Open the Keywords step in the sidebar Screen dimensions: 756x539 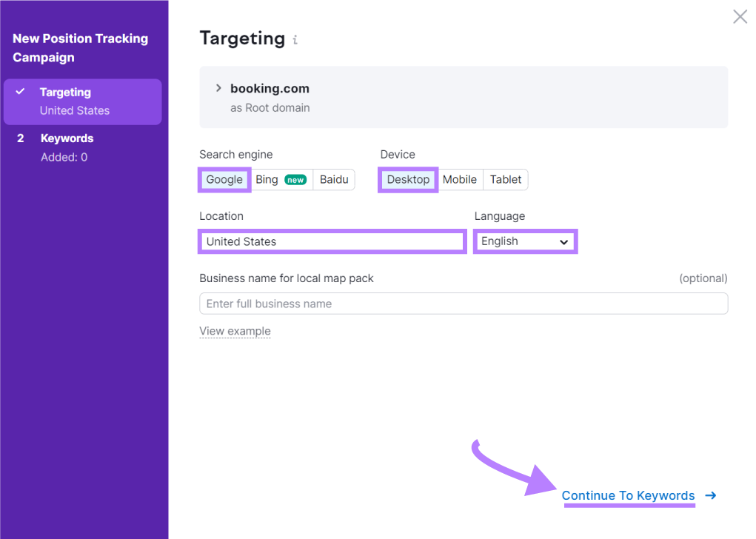point(67,138)
